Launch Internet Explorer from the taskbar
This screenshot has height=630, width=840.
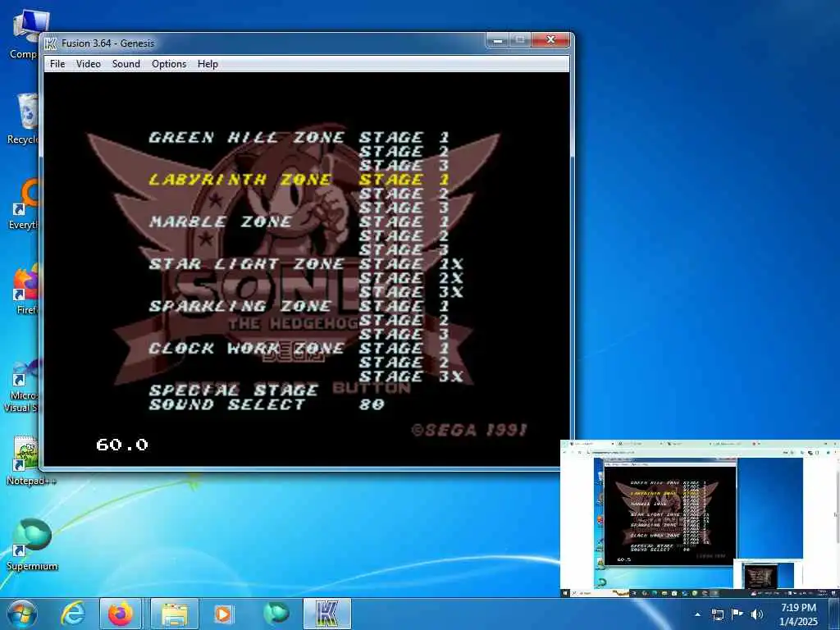72,614
